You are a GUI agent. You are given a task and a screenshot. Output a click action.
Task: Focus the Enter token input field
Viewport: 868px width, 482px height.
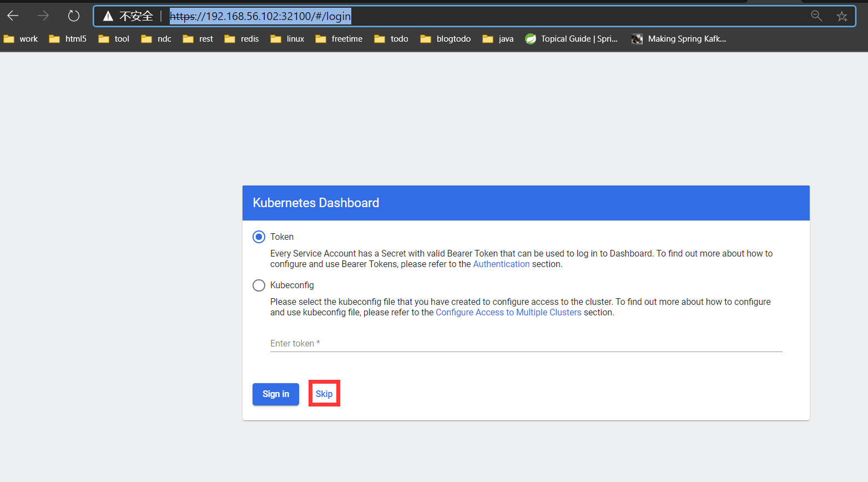(526, 344)
